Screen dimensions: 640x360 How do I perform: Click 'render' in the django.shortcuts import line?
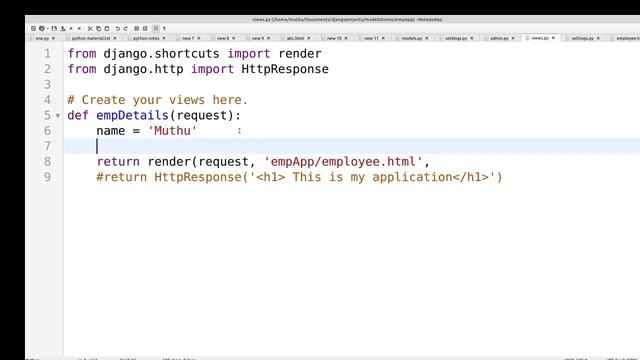[300, 54]
